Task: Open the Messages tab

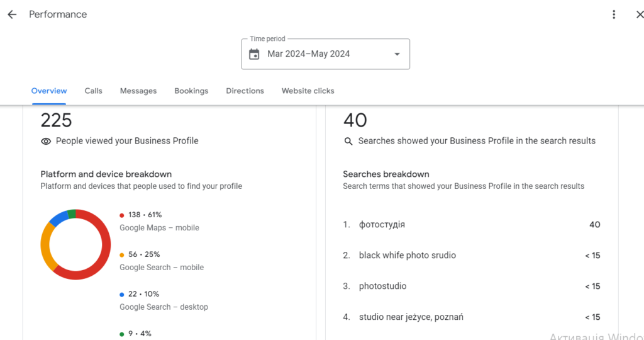Action: [138, 91]
